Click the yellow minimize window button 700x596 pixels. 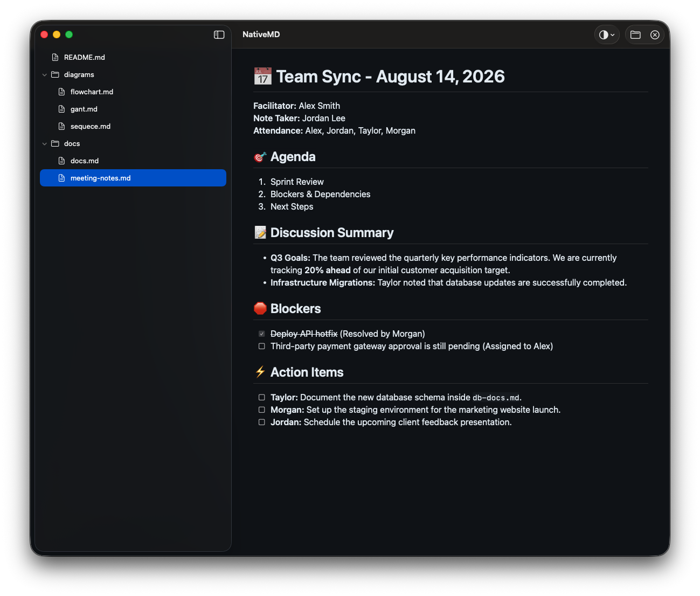coord(57,34)
